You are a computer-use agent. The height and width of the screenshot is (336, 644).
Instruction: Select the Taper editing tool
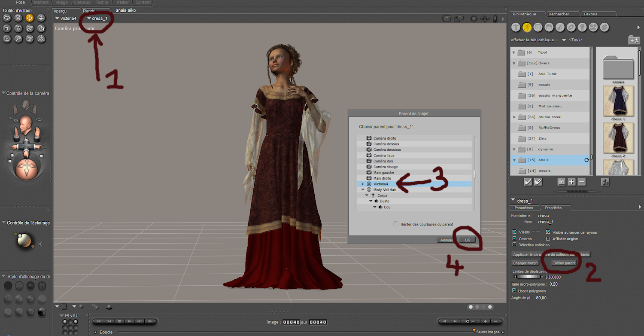(18, 28)
